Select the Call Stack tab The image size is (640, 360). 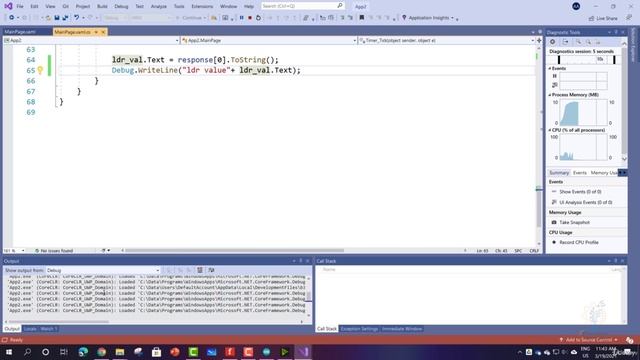pos(327,329)
